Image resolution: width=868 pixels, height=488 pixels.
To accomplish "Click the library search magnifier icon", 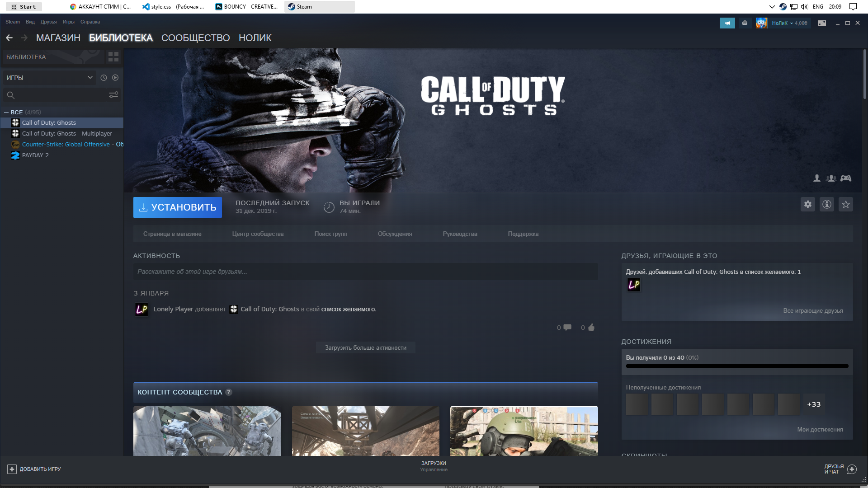I will (x=11, y=95).
